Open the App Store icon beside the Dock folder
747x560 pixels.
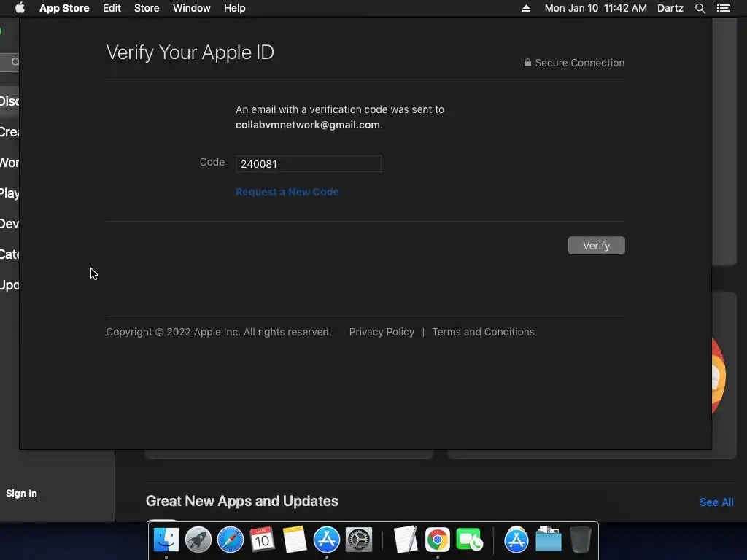pos(516,540)
